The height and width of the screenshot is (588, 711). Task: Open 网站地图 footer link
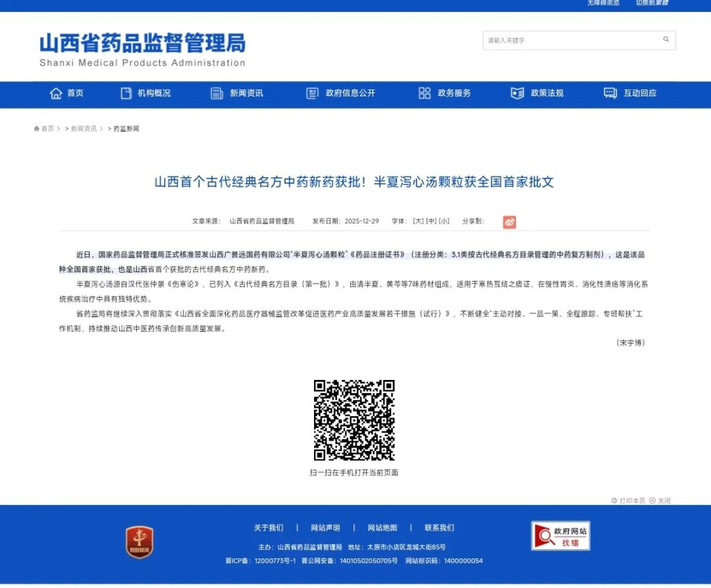click(x=382, y=527)
